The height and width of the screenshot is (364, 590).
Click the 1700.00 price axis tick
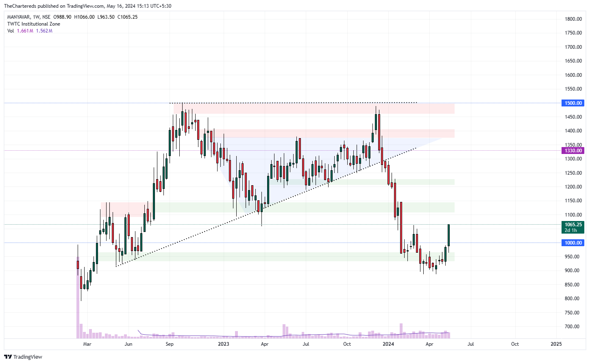573,47
